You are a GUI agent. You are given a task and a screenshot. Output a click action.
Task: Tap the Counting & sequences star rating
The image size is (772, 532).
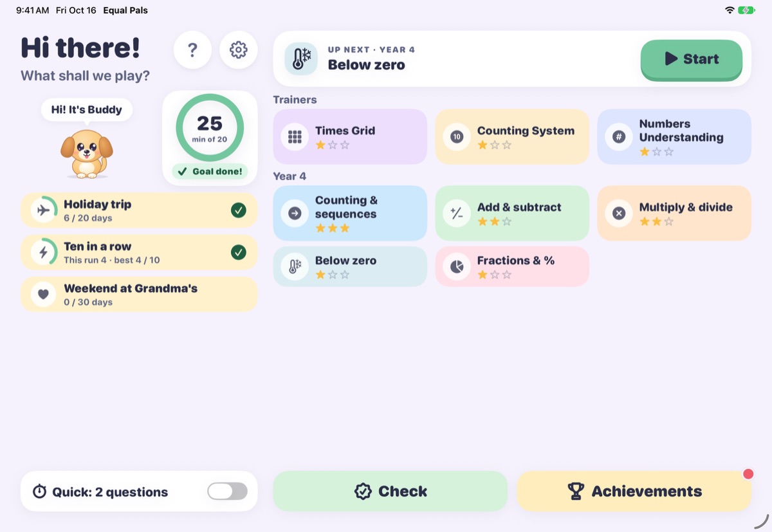click(x=333, y=228)
